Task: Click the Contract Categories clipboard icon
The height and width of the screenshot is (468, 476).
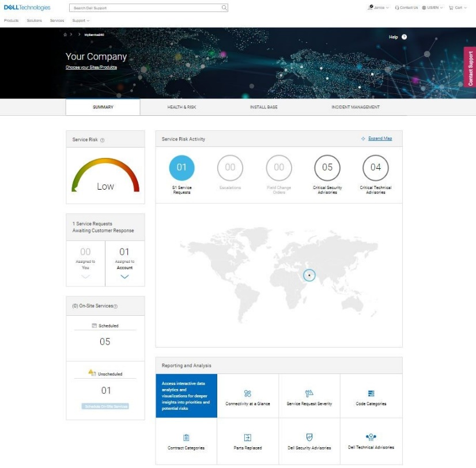Action: tap(186, 438)
